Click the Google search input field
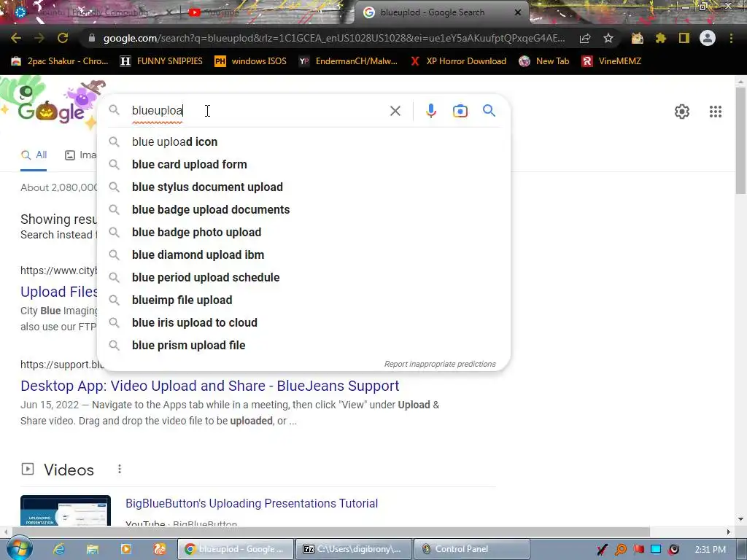 coord(258,111)
